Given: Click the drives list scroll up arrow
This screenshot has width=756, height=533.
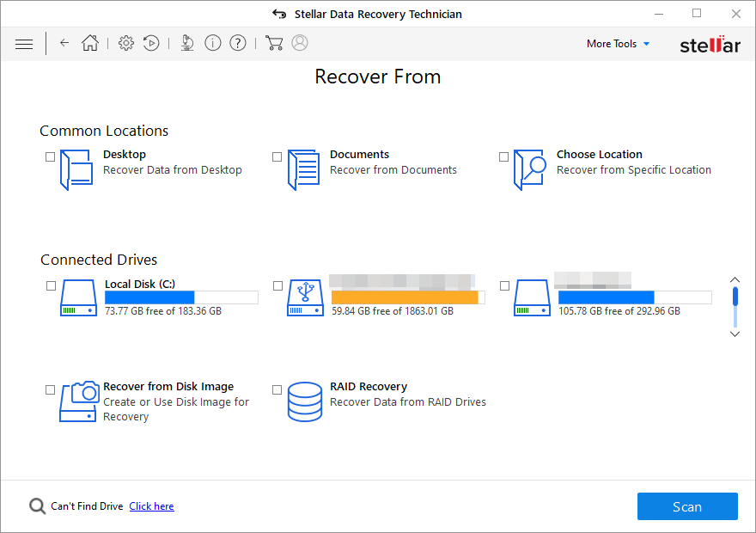Looking at the screenshot, I should tap(735, 279).
